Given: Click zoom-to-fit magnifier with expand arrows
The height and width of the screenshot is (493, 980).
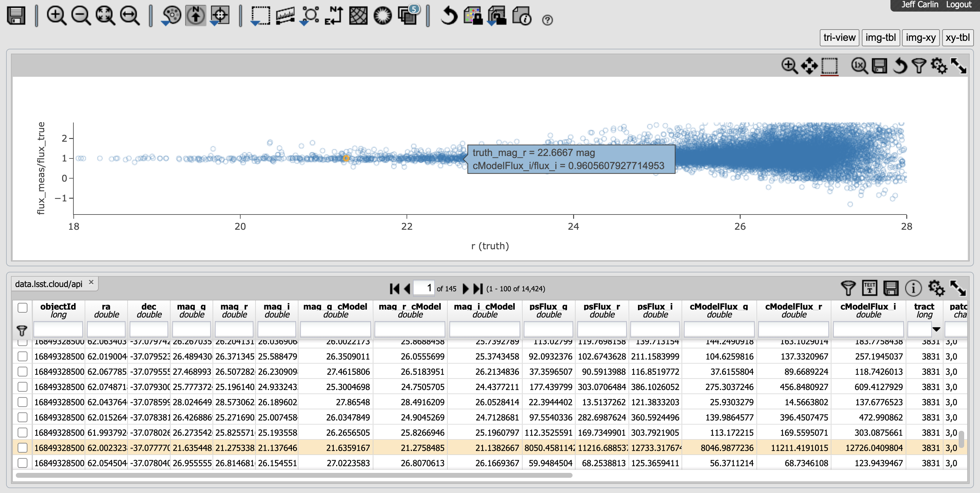Looking at the screenshot, I should (x=105, y=16).
